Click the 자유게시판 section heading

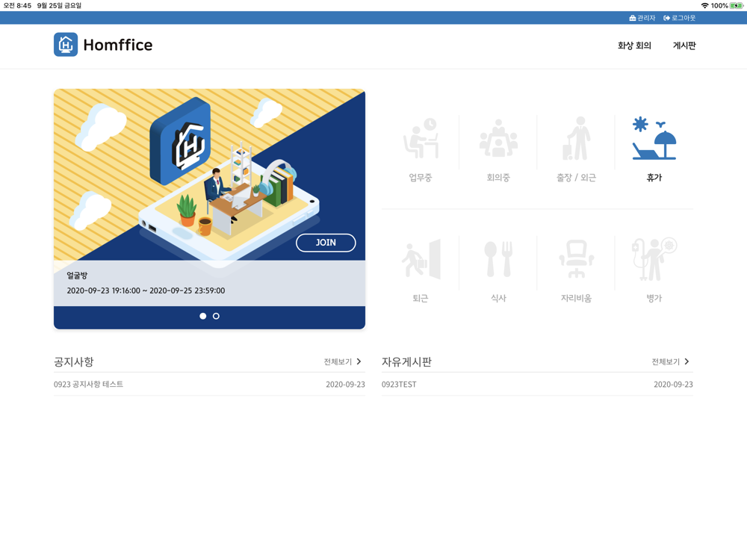point(406,362)
